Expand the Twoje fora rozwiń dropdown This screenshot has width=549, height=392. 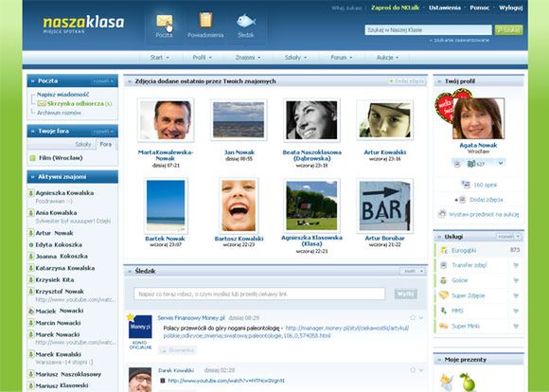click(103, 132)
